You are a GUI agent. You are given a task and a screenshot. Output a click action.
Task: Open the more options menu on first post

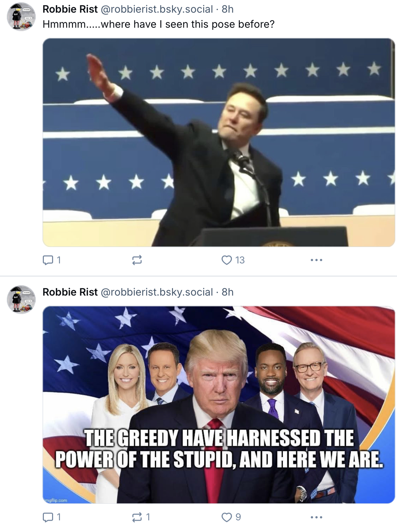pos(317,260)
